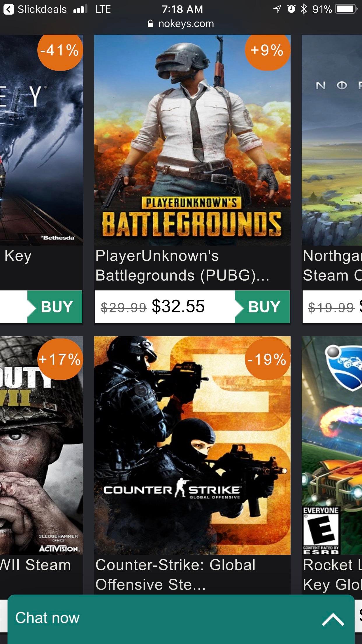Tap the battery icon in status bar
This screenshot has width=362, height=644.
click(x=346, y=9)
